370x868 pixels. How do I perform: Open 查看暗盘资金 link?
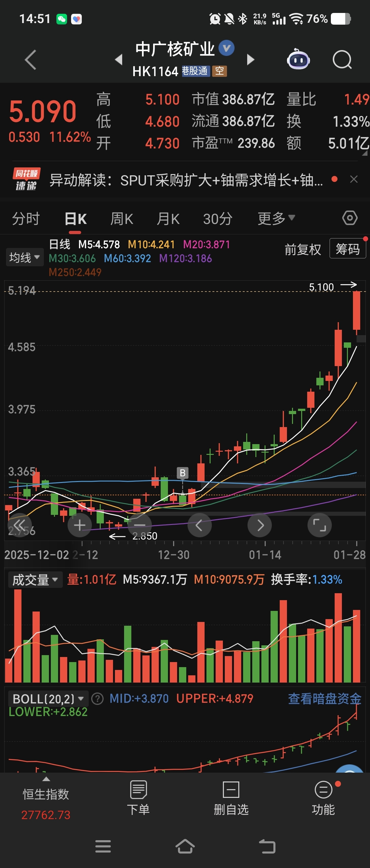(324, 699)
